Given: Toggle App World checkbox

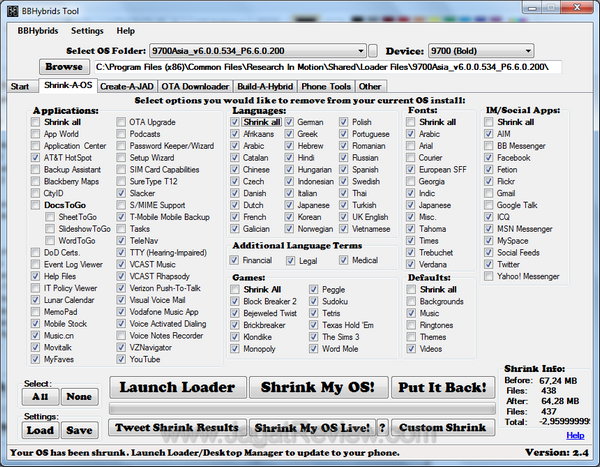Looking at the screenshot, I should pos(35,134).
